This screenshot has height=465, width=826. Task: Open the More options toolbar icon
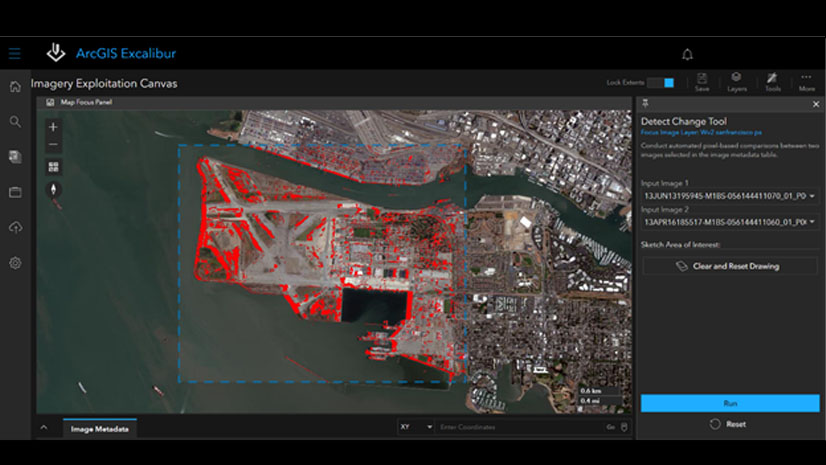[807, 82]
